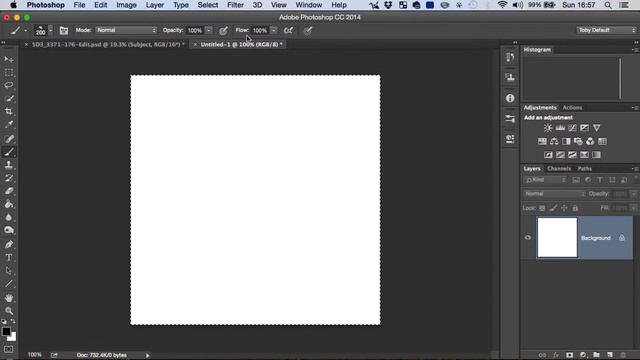
Task: Select the History Brush tool
Action: [9, 178]
